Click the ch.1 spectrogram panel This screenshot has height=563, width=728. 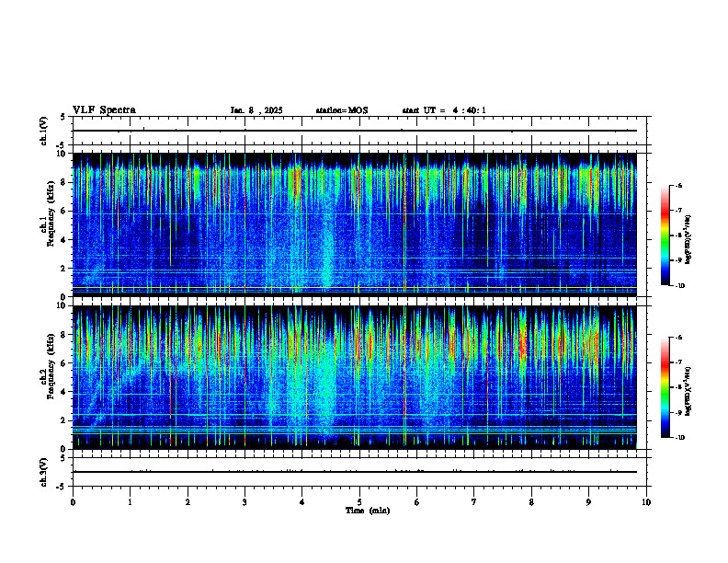[355, 224]
